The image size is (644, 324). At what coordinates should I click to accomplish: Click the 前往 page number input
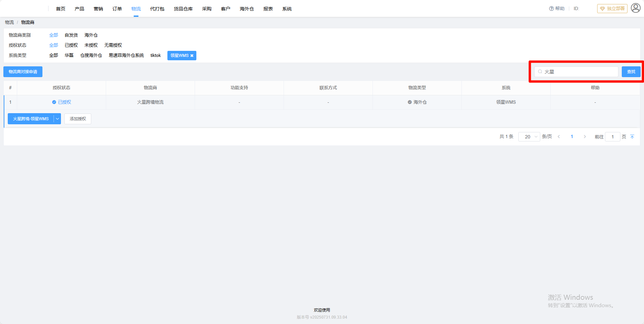pos(613,137)
